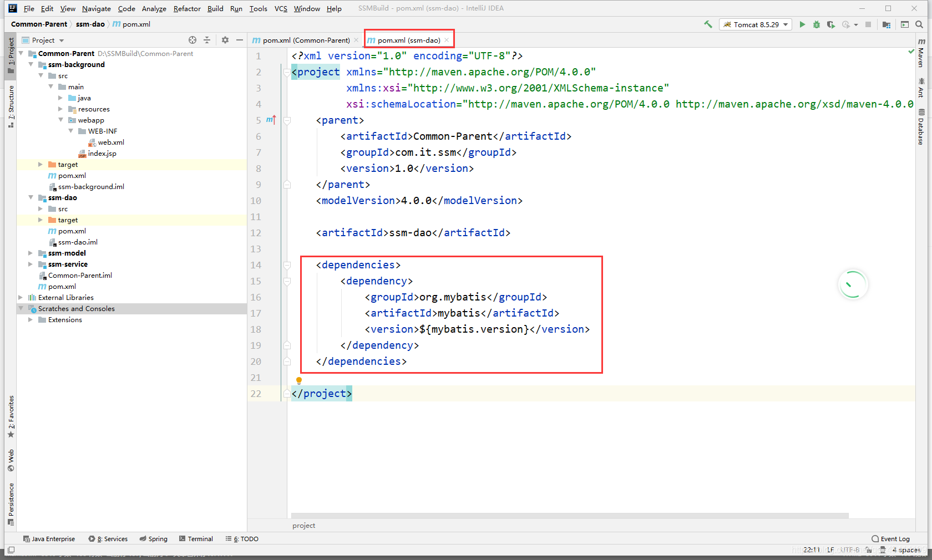Expand the ssm-model module
Screen dimensions: 932x560
[x=31, y=253]
